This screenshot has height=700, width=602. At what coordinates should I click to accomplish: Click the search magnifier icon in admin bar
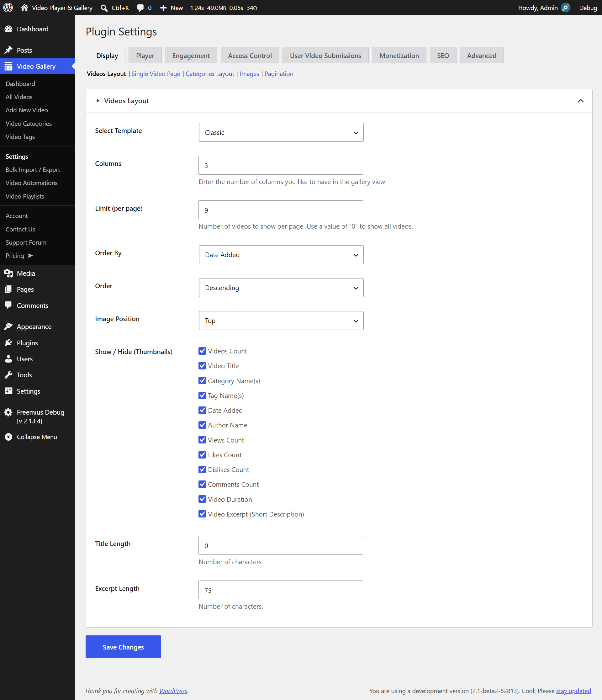tap(104, 8)
